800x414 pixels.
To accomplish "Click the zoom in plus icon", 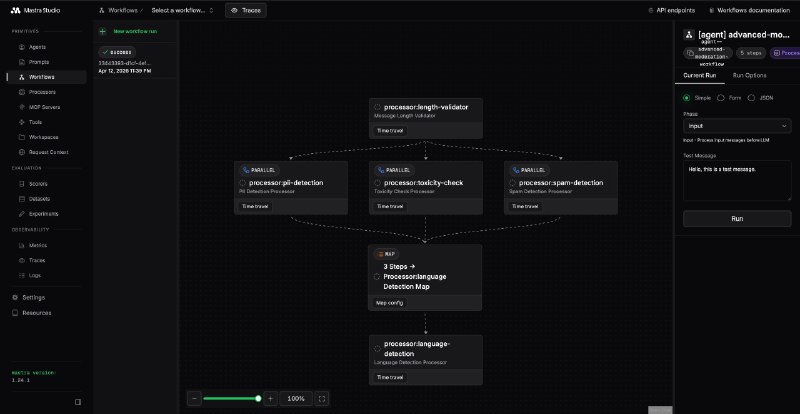I will coord(270,398).
